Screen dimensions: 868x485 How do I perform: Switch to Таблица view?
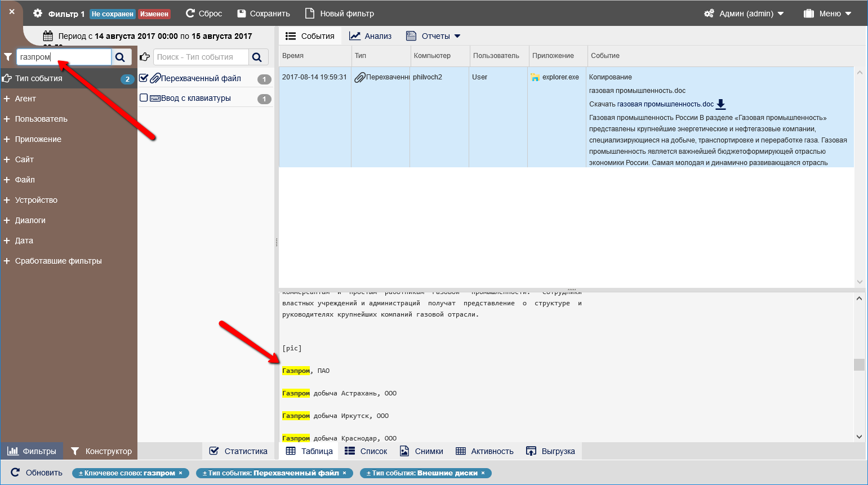coord(309,451)
